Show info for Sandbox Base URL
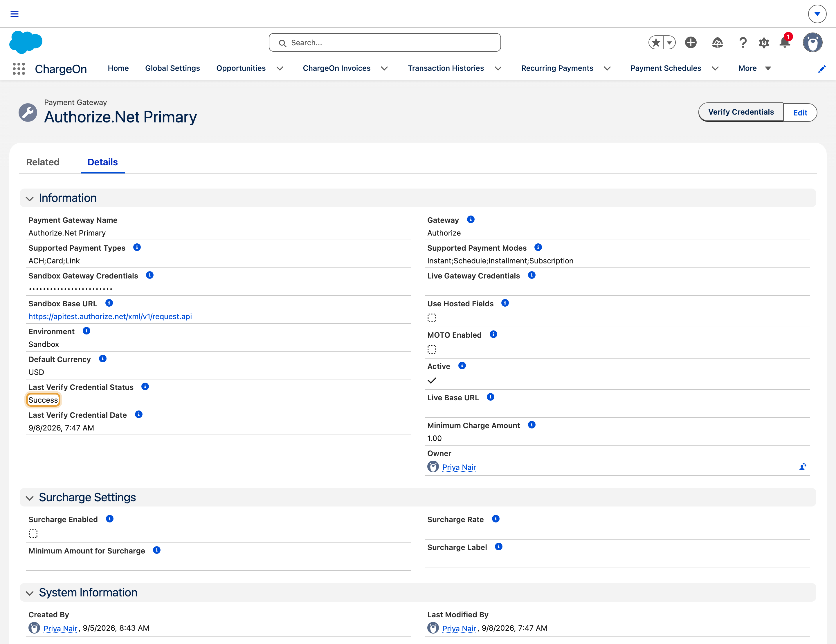Image resolution: width=836 pixels, height=644 pixels. [x=109, y=303]
